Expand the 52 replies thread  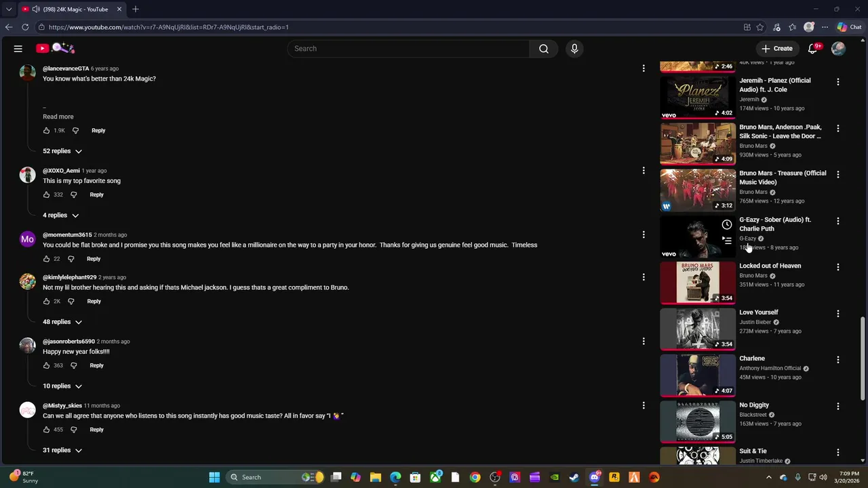click(x=62, y=151)
